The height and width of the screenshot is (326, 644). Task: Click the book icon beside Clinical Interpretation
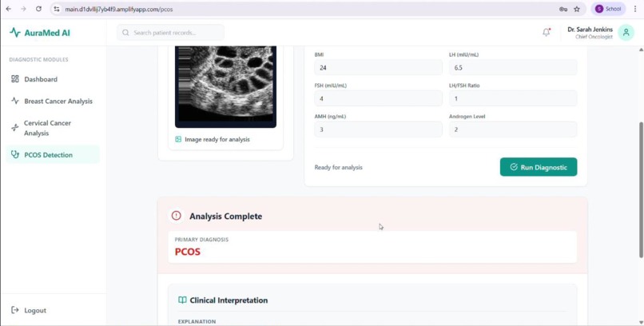coord(182,300)
